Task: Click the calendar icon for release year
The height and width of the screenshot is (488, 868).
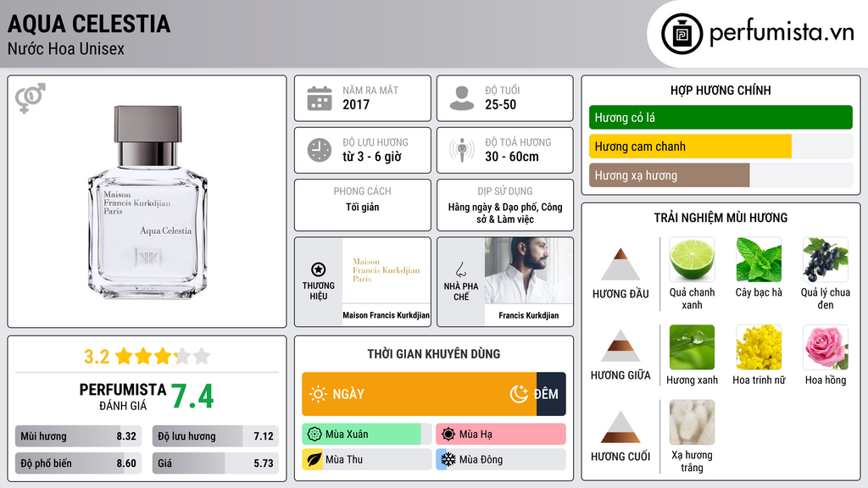Action: coord(320,98)
